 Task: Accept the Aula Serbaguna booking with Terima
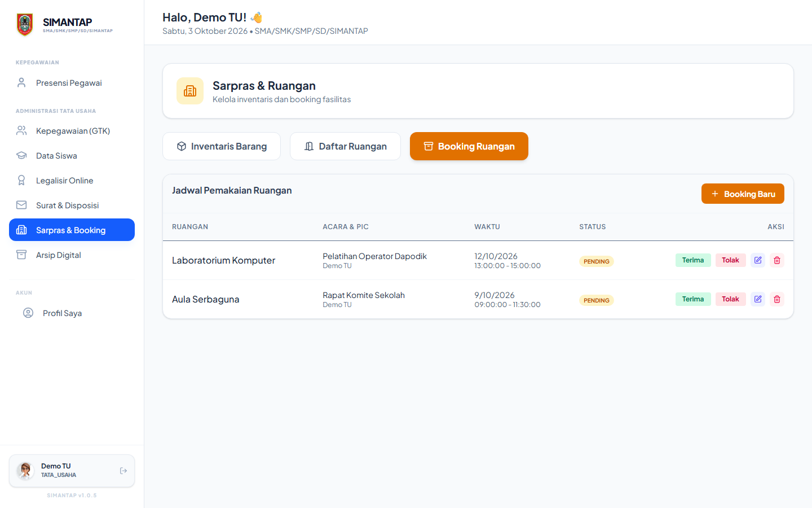tap(693, 299)
